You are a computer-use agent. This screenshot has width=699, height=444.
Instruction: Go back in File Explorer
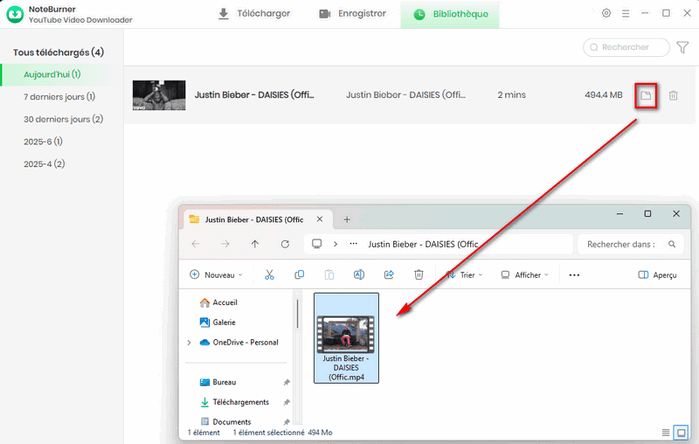click(195, 244)
